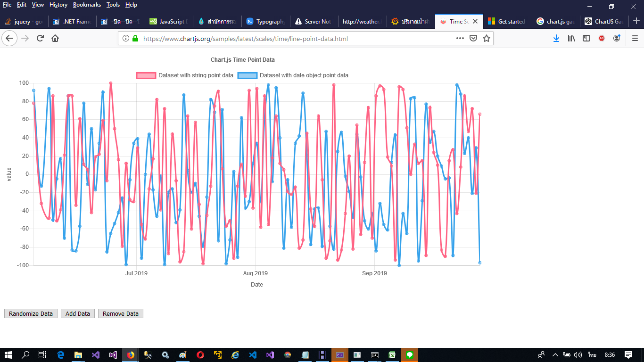
Task: Switch the Thai input language indicator
Action: click(592, 355)
